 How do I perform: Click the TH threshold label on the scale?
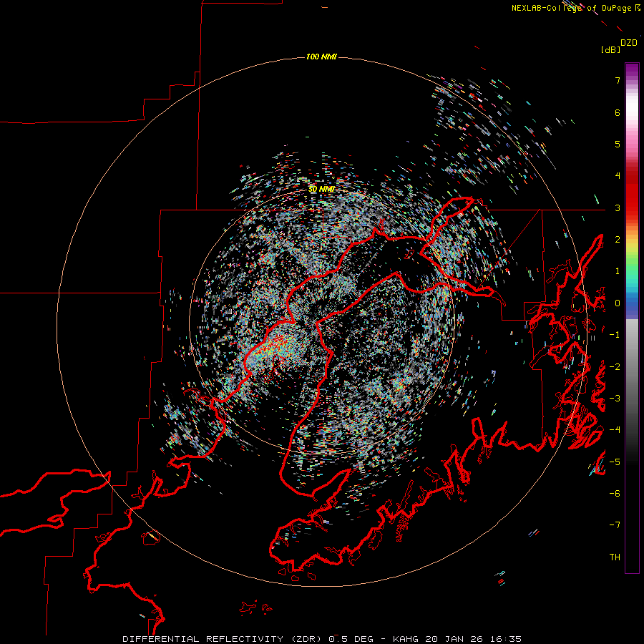(615, 557)
